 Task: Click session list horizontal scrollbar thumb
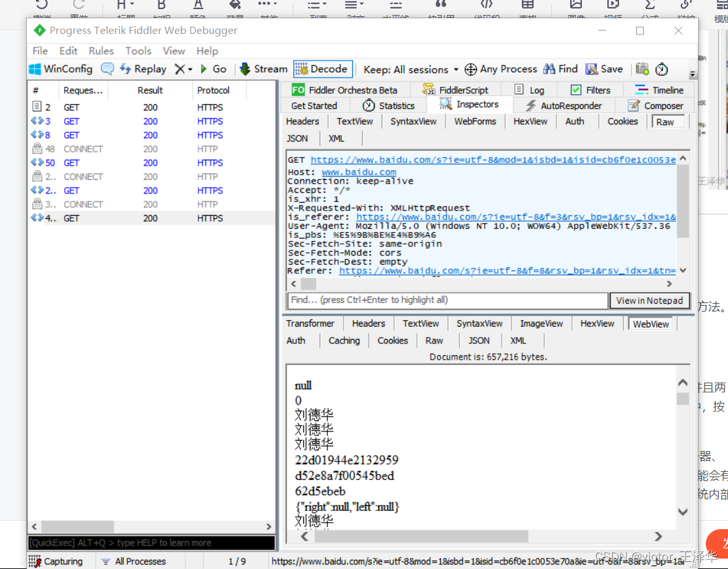coord(78,527)
